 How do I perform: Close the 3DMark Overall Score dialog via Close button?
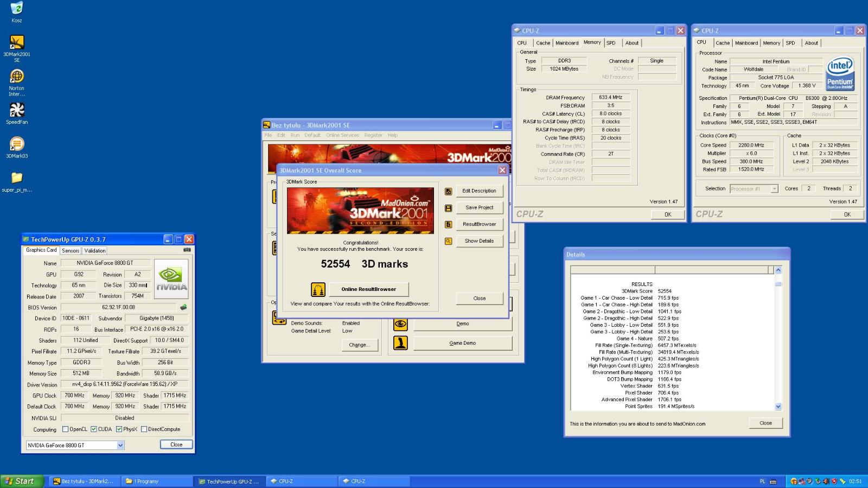point(480,299)
